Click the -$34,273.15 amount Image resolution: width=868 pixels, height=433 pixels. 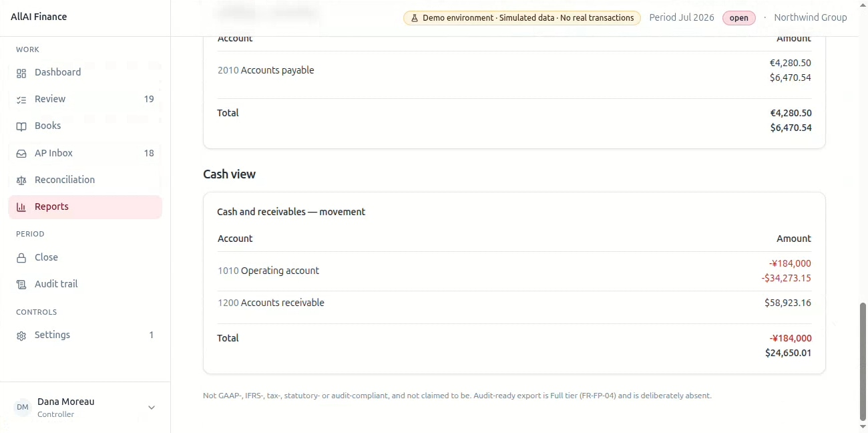[x=786, y=278]
